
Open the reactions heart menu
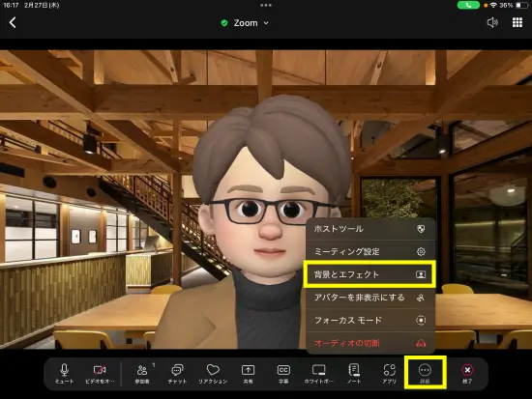click(213, 374)
